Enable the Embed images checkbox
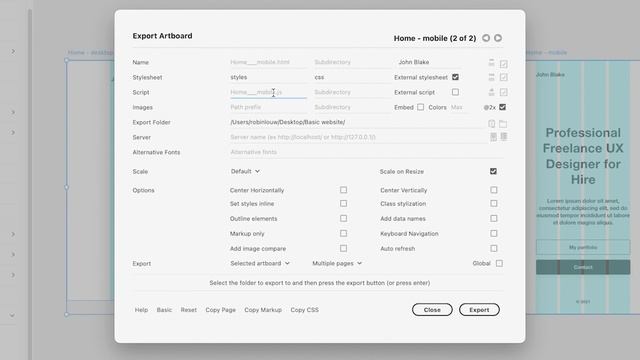The height and width of the screenshot is (360, 640). click(420, 107)
